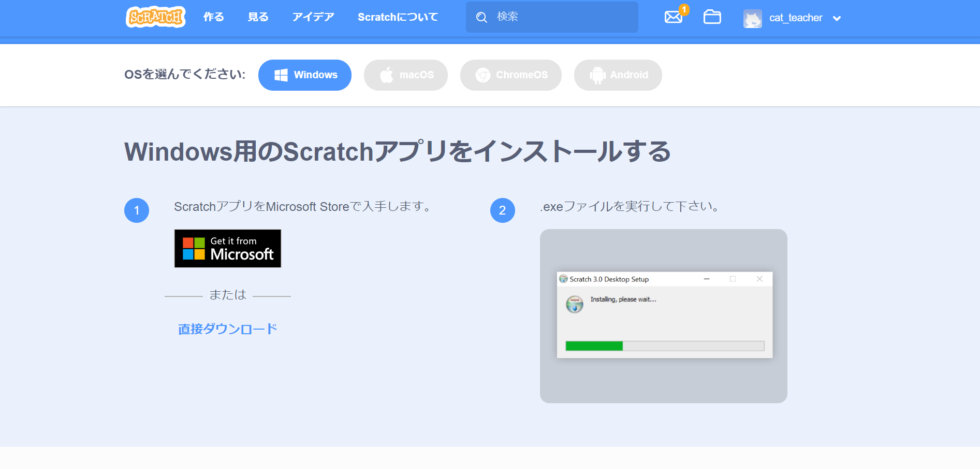Pick the Android OS option
Screen dimensions: 980x469
(x=618, y=75)
